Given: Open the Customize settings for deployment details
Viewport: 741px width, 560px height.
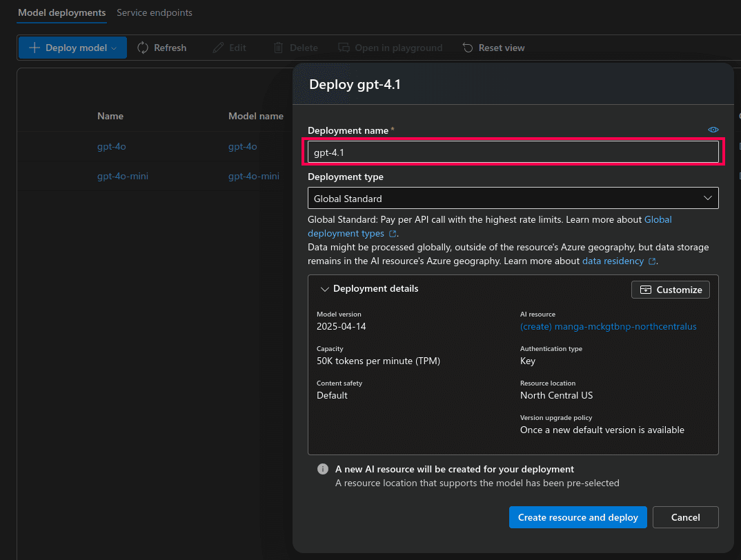Looking at the screenshot, I should [669, 289].
